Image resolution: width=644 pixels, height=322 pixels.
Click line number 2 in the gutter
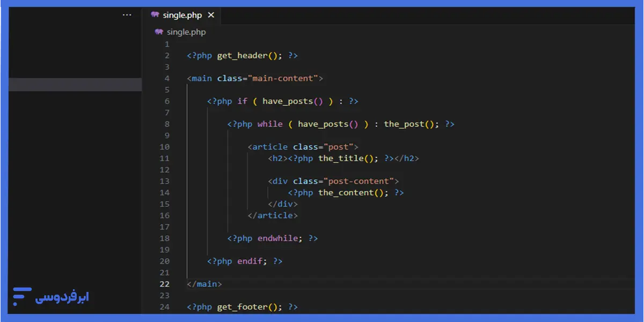167,56
